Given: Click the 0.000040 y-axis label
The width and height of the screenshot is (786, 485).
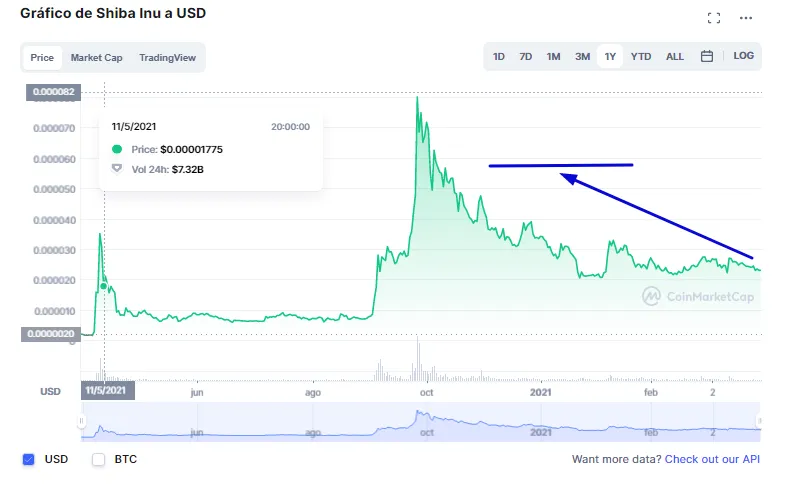Looking at the screenshot, I should point(54,220).
